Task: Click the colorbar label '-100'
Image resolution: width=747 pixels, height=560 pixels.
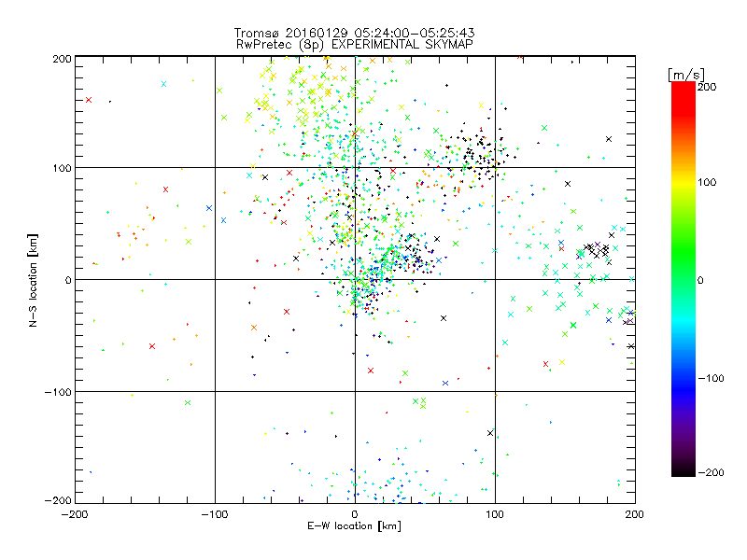Action: point(711,378)
